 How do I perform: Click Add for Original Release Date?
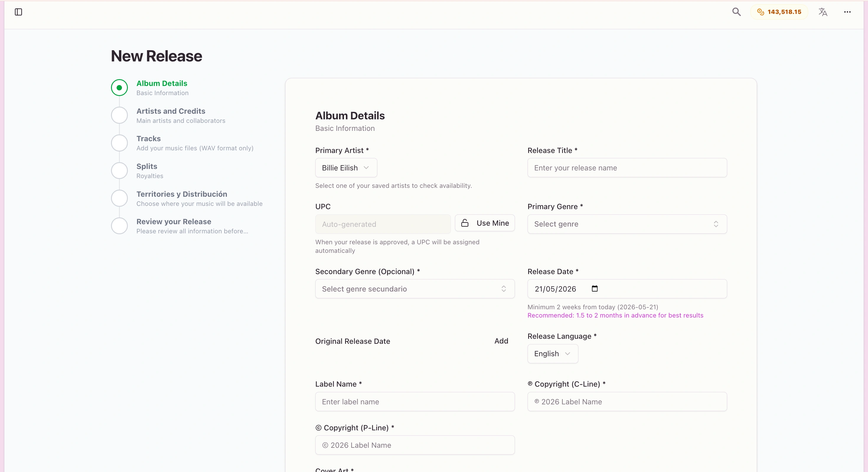501,341
